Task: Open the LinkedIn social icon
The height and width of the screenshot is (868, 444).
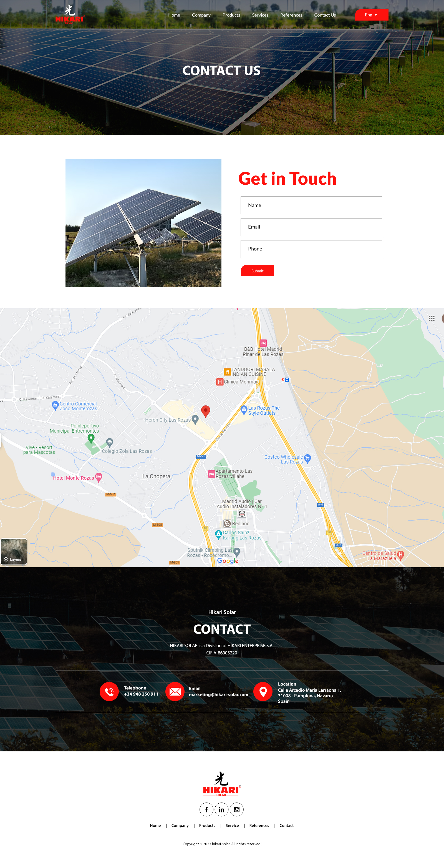Action: pos(221,809)
